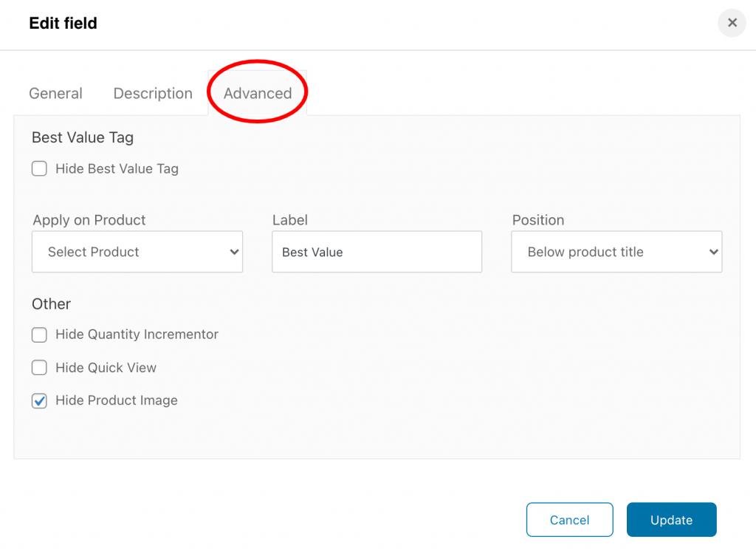Click the Update button

pos(671,519)
